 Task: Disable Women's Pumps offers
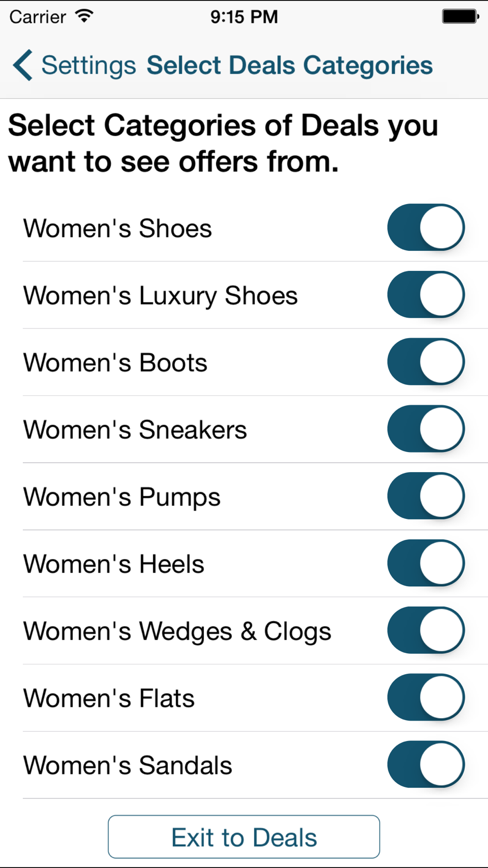426,496
